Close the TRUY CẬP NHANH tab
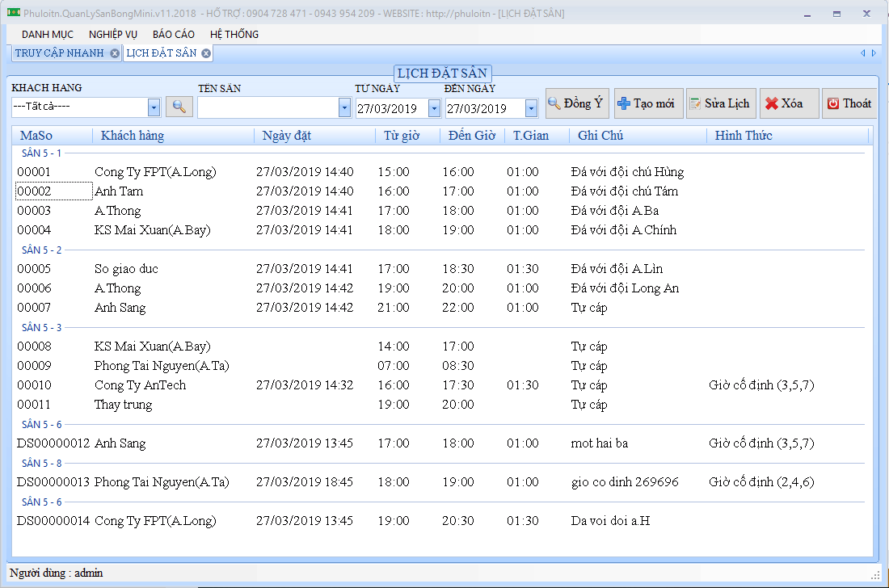 [x=115, y=53]
